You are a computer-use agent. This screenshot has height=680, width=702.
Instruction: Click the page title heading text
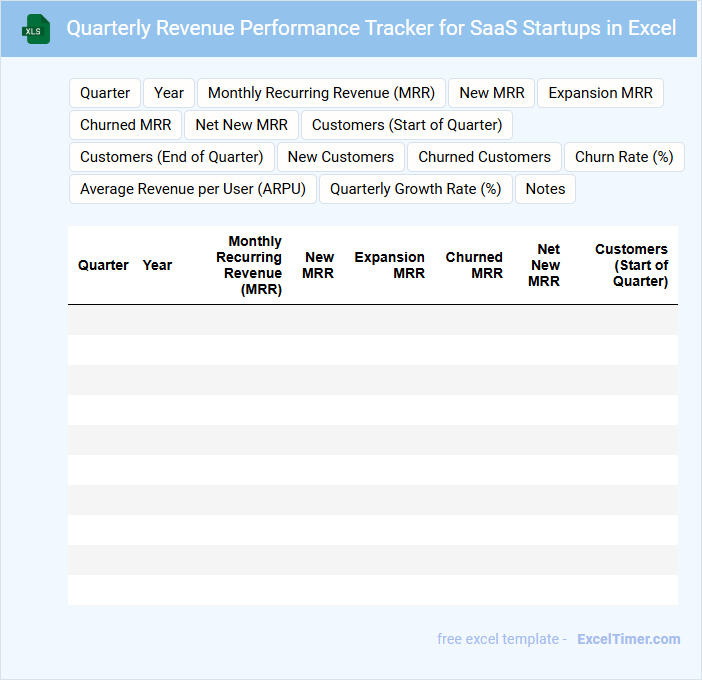point(371,28)
